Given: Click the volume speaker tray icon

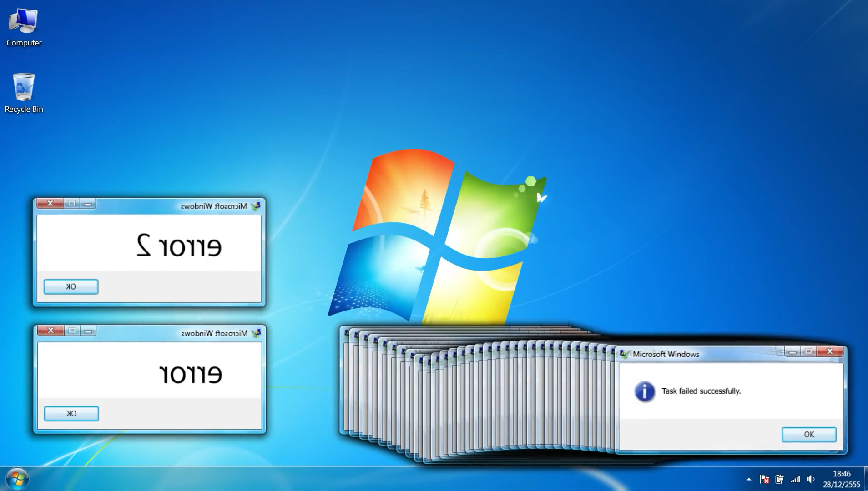Looking at the screenshot, I should coord(811,479).
